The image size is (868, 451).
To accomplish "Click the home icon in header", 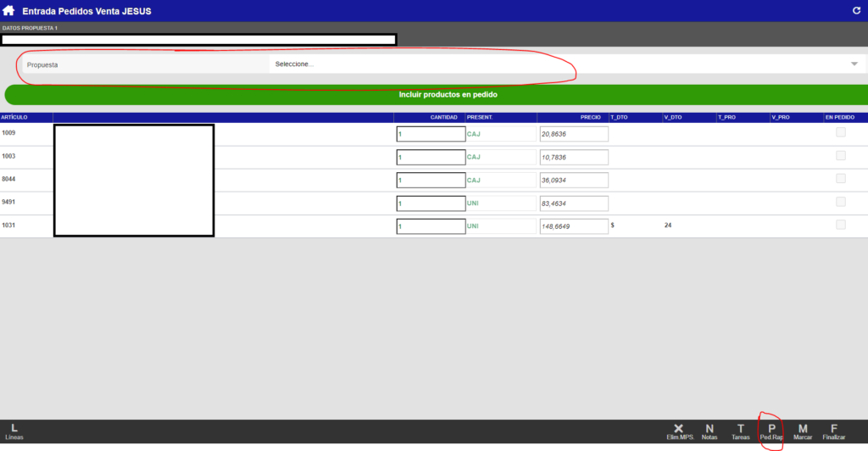I will 8,10.
